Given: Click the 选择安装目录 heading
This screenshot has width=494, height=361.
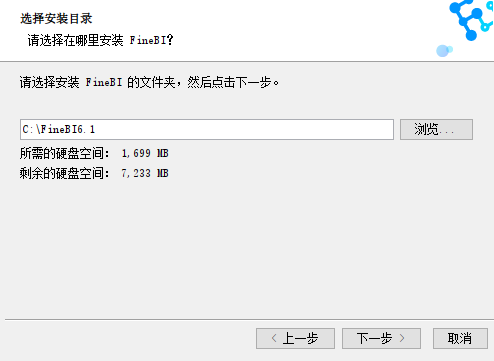Looking at the screenshot, I should coord(56,19).
